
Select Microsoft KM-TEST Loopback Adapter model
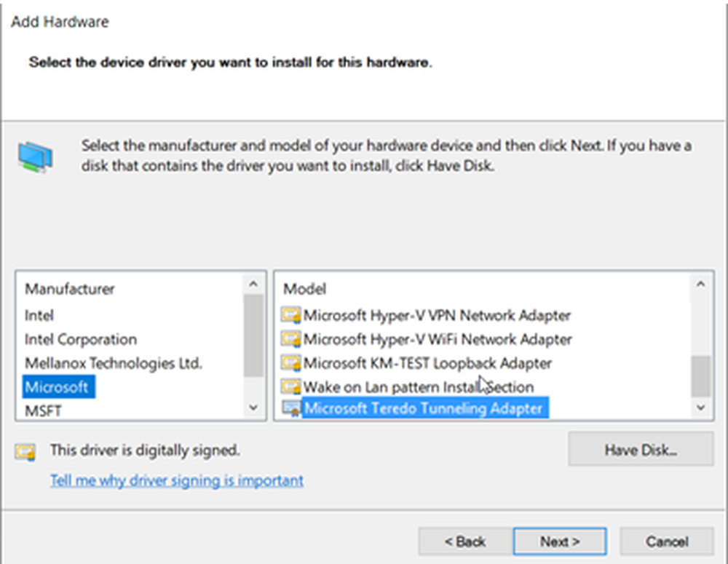click(427, 363)
